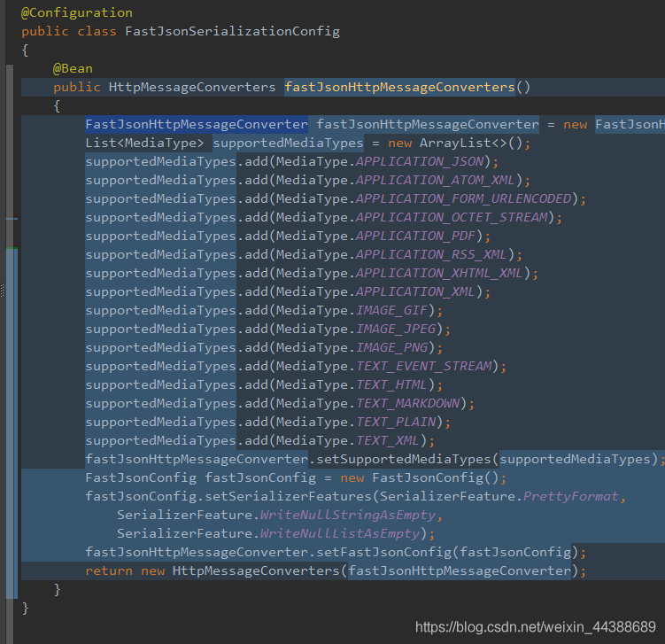665x644 pixels.
Task: Click the class name FastJsonSerializationConfig
Action: 232,31
